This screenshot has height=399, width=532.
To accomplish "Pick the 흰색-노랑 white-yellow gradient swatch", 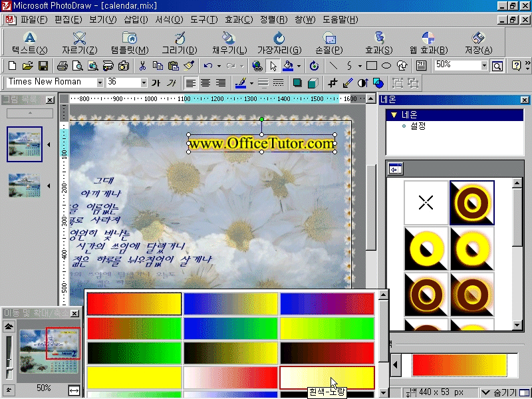I will (327, 377).
